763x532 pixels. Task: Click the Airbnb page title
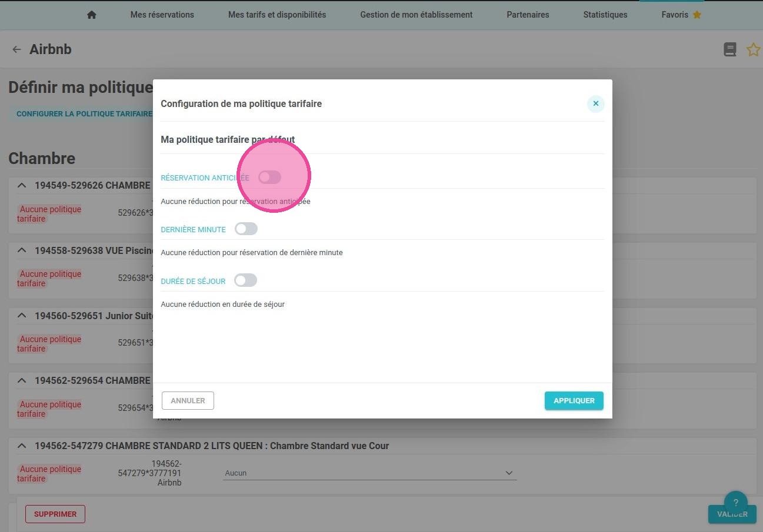(x=51, y=49)
